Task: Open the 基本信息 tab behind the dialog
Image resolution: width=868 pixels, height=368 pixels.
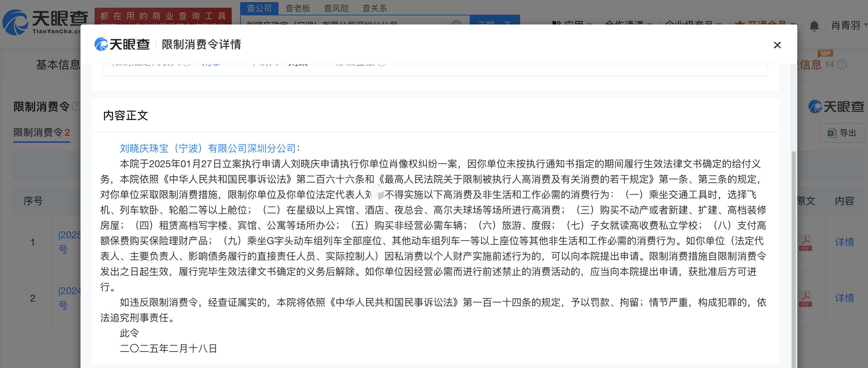Action: click(x=58, y=64)
